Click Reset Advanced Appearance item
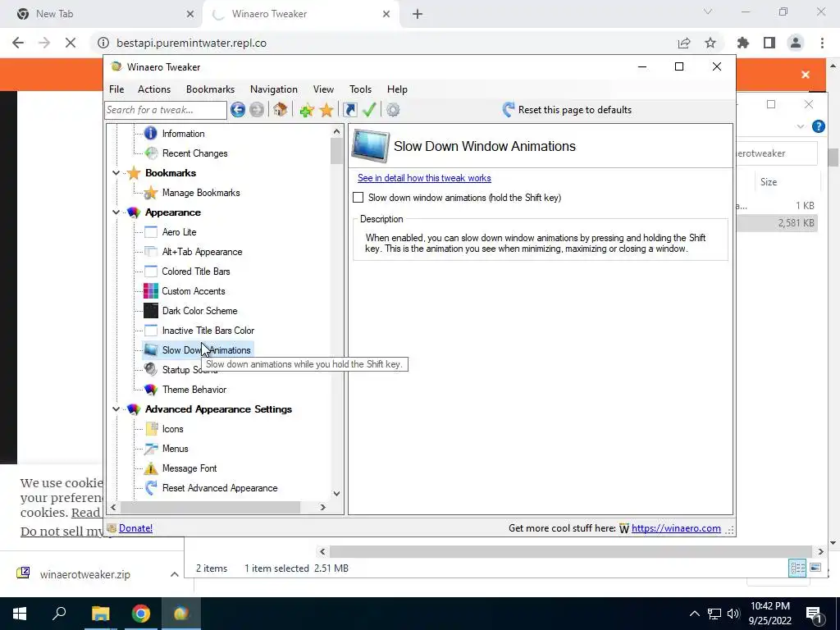 (x=220, y=488)
